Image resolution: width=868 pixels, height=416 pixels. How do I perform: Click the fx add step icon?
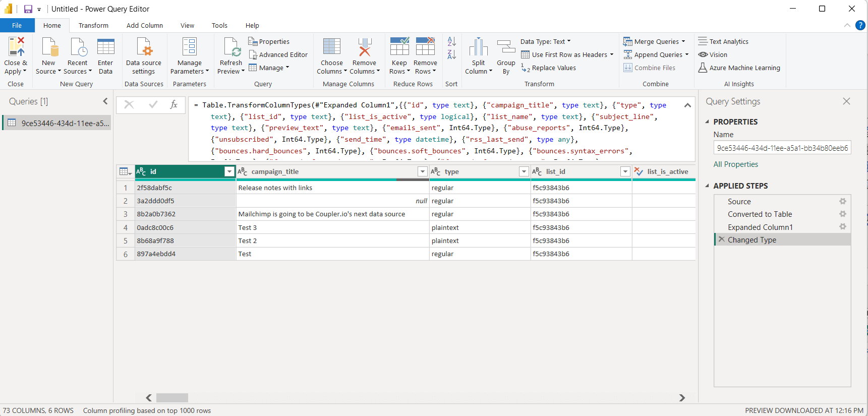pyautogui.click(x=174, y=104)
